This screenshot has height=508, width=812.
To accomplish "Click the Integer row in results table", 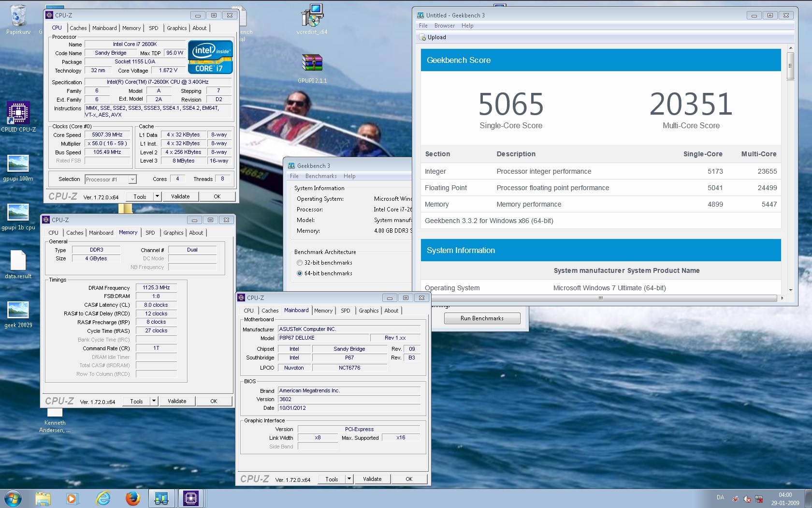I will pyautogui.click(x=601, y=171).
